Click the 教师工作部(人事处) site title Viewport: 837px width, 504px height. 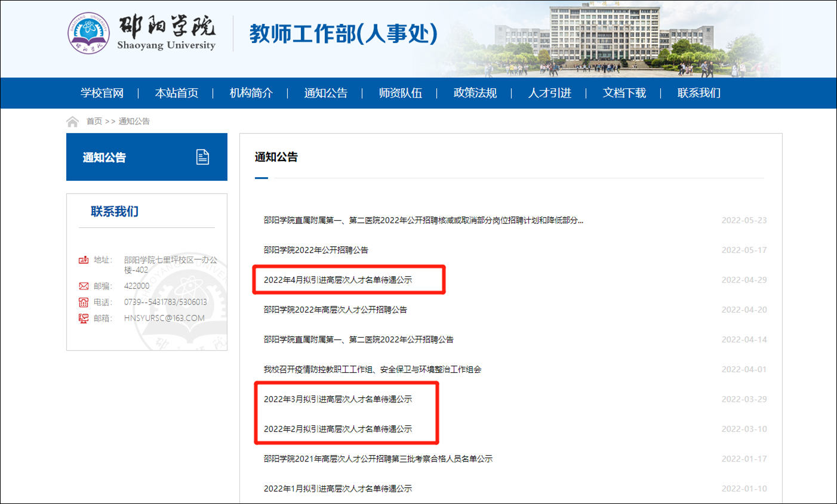tap(343, 33)
